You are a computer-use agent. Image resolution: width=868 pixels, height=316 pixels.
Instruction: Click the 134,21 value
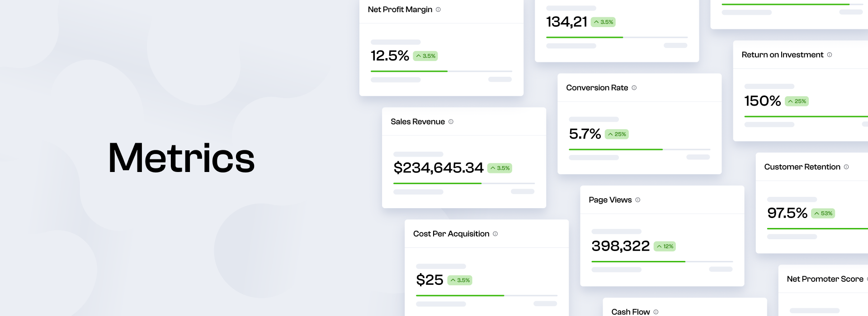click(x=566, y=22)
